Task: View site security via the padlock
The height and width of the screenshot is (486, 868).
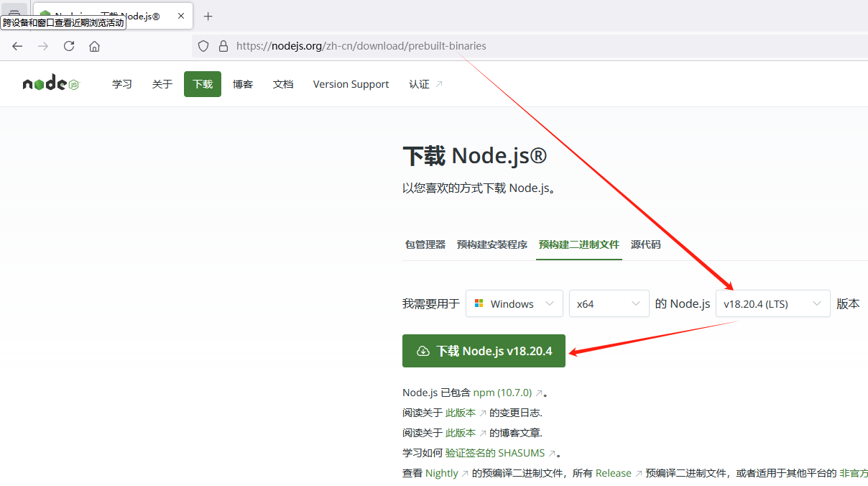Action: point(223,45)
